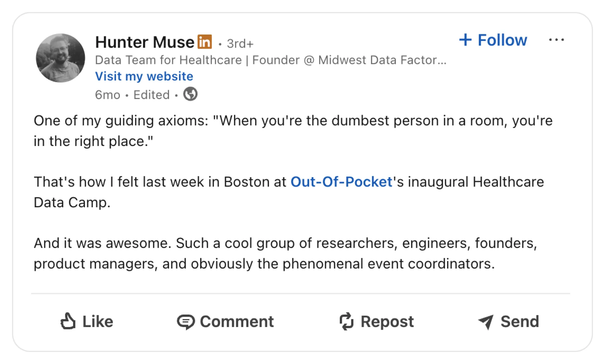Select the Comment speech bubble icon
This screenshot has height=364, width=605.
(186, 321)
